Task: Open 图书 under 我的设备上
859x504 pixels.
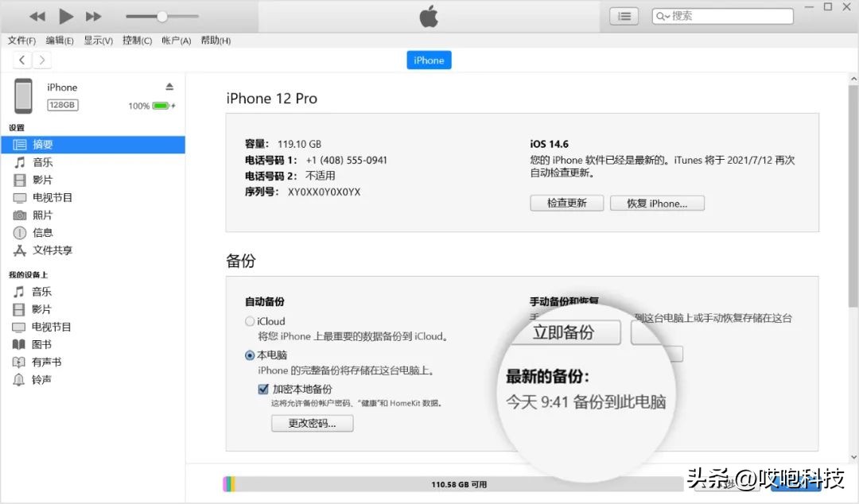Action: (42, 344)
